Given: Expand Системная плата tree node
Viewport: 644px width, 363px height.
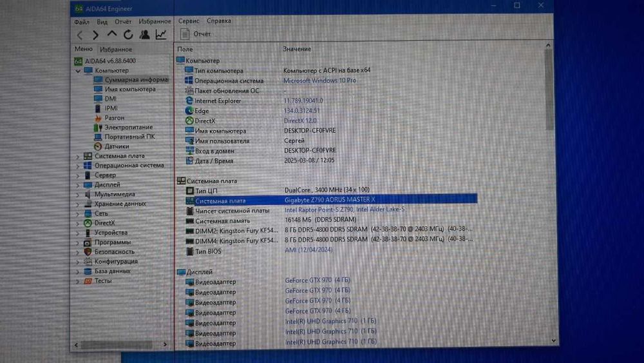Looking at the screenshot, I should pyautogui.click(x=78, y=156).
